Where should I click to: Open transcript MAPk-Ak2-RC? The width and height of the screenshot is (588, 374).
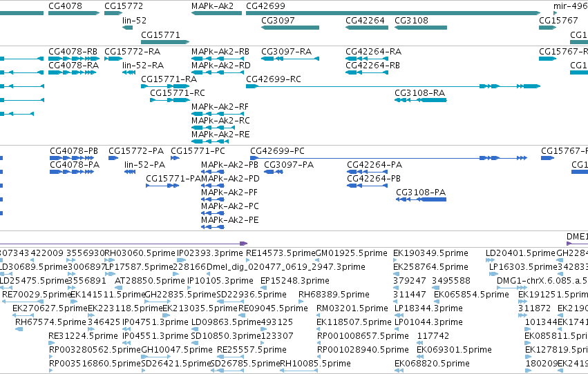(220, 121)
